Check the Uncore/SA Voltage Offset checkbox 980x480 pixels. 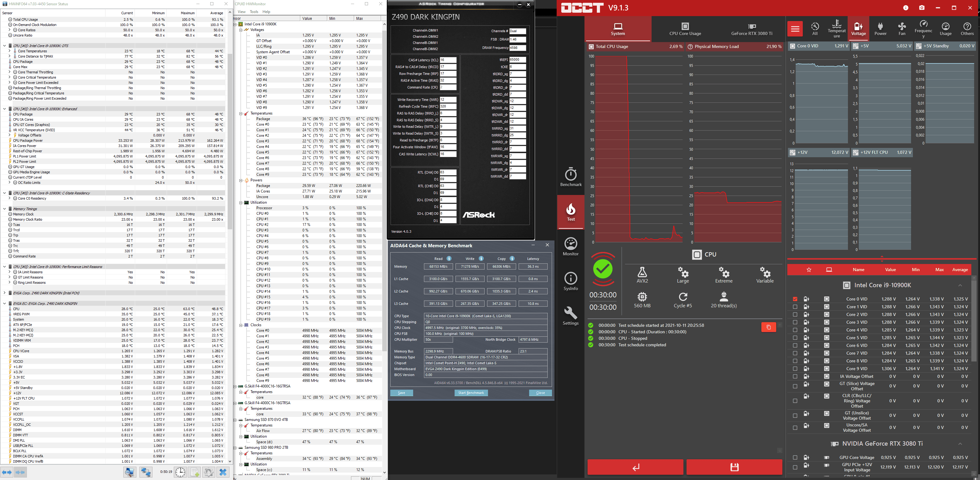[x=795, y=427]
